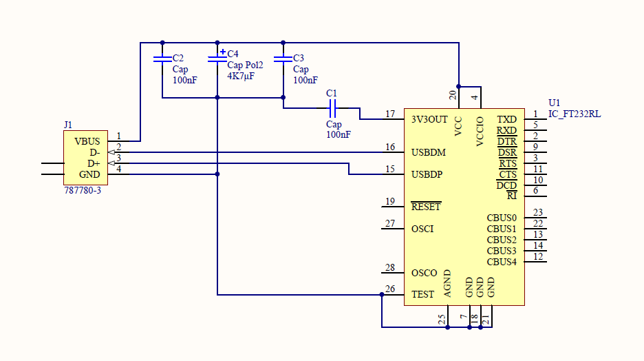644x361 pixels.
Task: Select the 100nF value of C2
Action: point(185,80)
